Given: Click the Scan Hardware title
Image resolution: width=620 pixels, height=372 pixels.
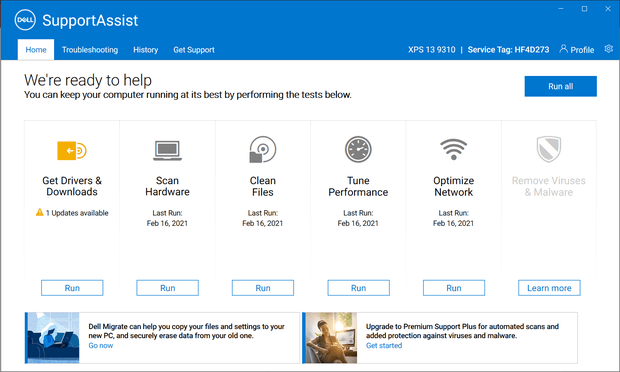Looking at the screenshot, I should coord(167,186).
